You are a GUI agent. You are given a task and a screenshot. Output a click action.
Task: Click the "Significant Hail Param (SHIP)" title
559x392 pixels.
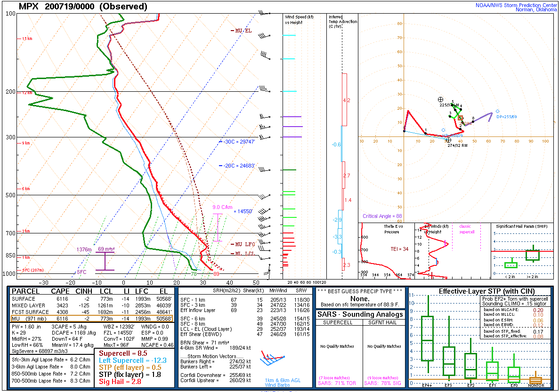point(522,226)
